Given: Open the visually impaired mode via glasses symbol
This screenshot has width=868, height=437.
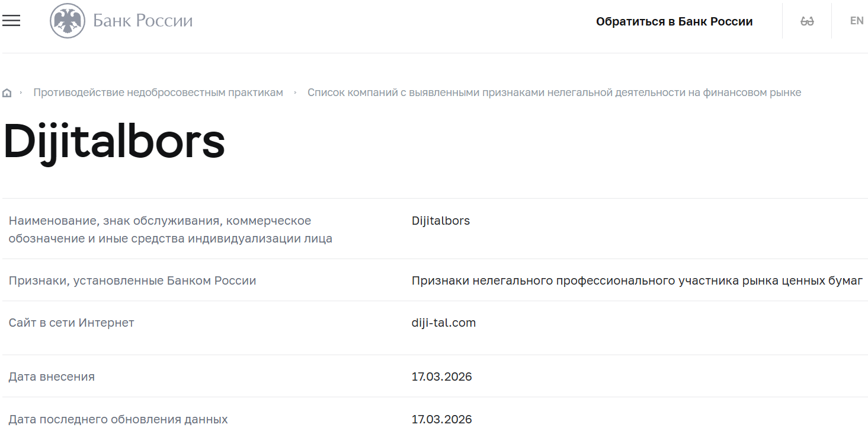Looking at the screenshot, I should pos(807,20).
